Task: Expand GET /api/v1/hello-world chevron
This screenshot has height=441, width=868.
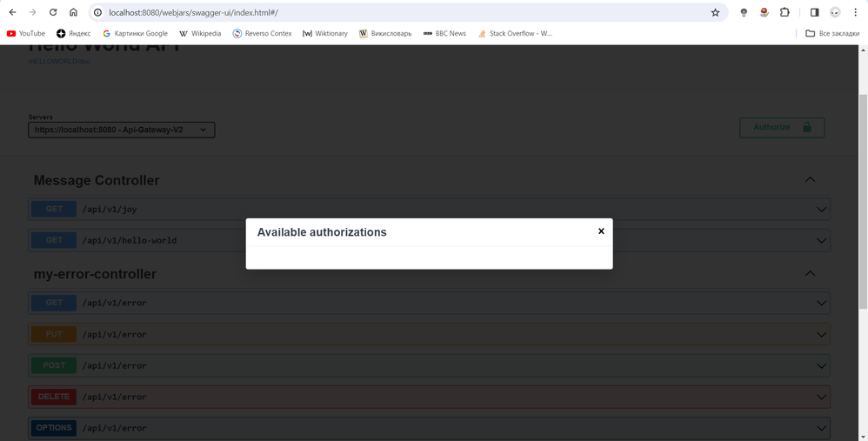Action: (821, 240)
